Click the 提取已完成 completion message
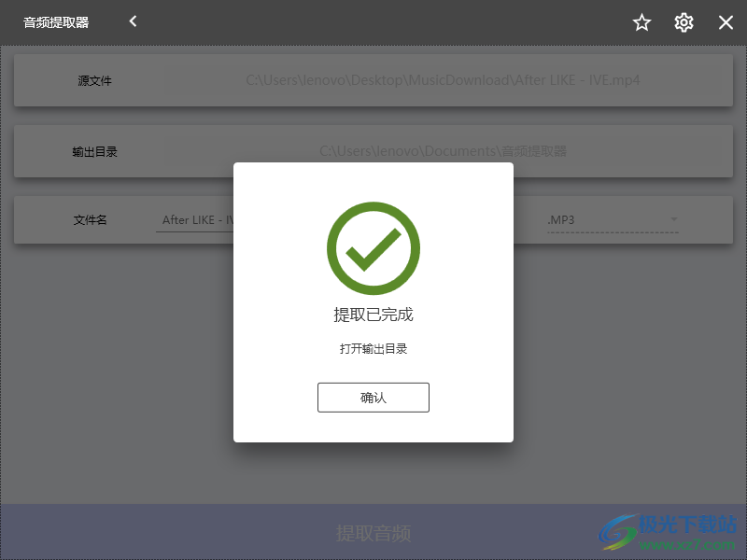Viewport: 747px width, 560px height. (373, 315)
